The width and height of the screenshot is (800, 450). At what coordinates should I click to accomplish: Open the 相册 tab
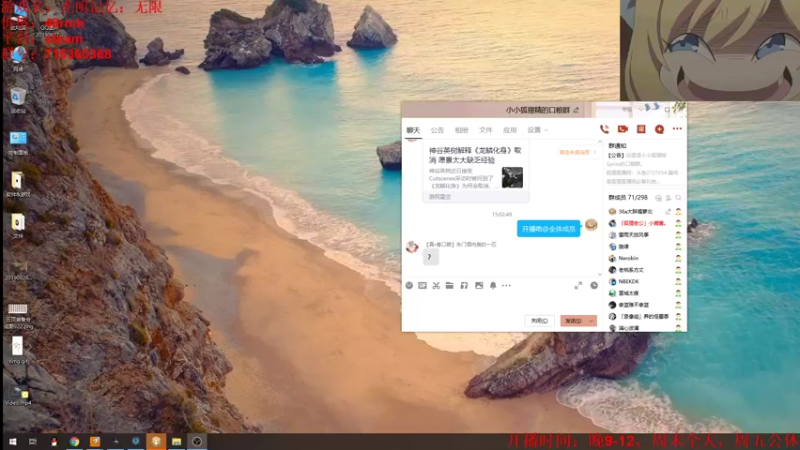click(461, 131)
